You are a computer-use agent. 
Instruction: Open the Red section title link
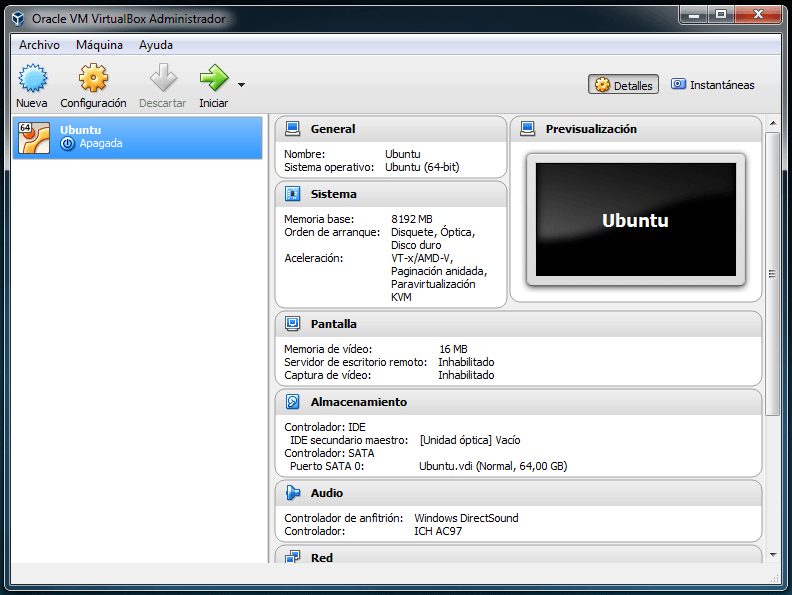pos(322,558)
